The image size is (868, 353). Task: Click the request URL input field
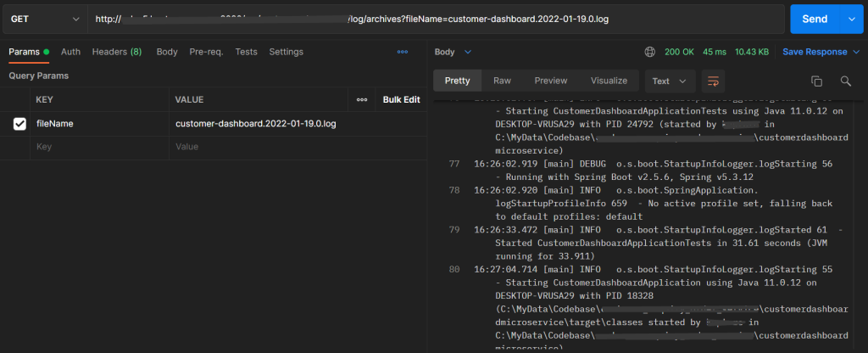[424, 19]
